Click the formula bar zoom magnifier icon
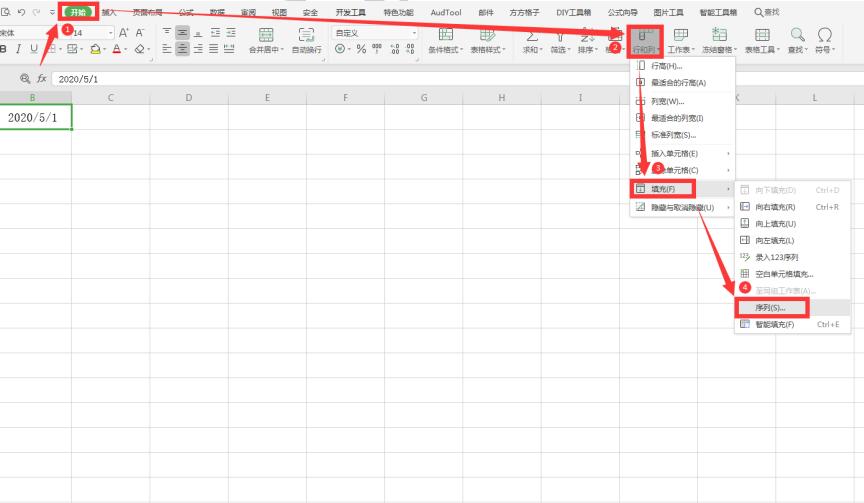 pos(25,79)
